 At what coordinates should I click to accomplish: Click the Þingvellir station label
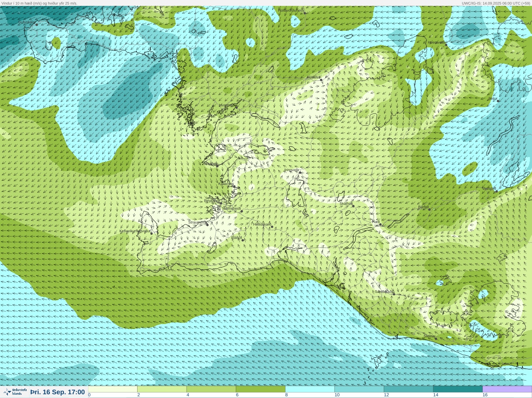(292, 170)
